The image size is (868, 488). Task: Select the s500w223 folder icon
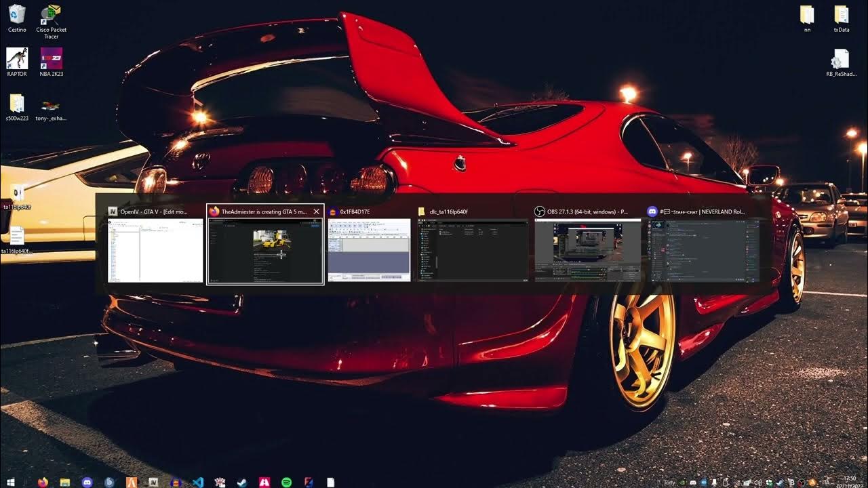[x=17, y=107]
